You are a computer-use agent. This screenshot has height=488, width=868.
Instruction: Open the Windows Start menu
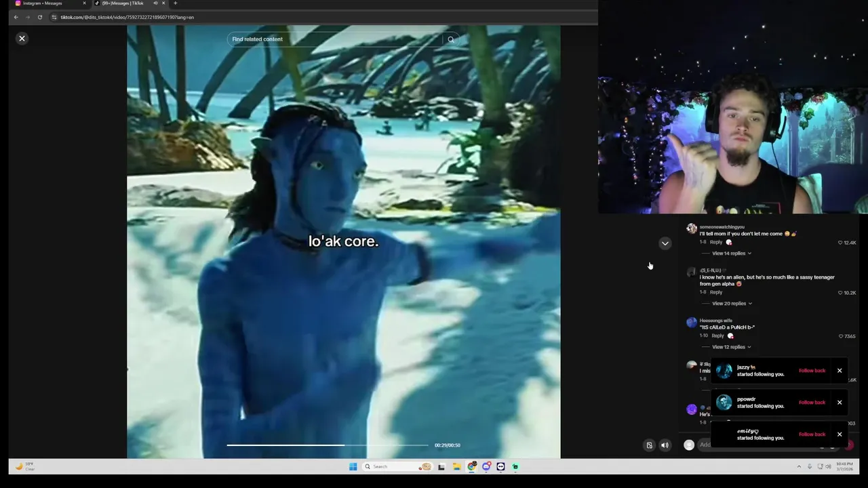[353, 466]
